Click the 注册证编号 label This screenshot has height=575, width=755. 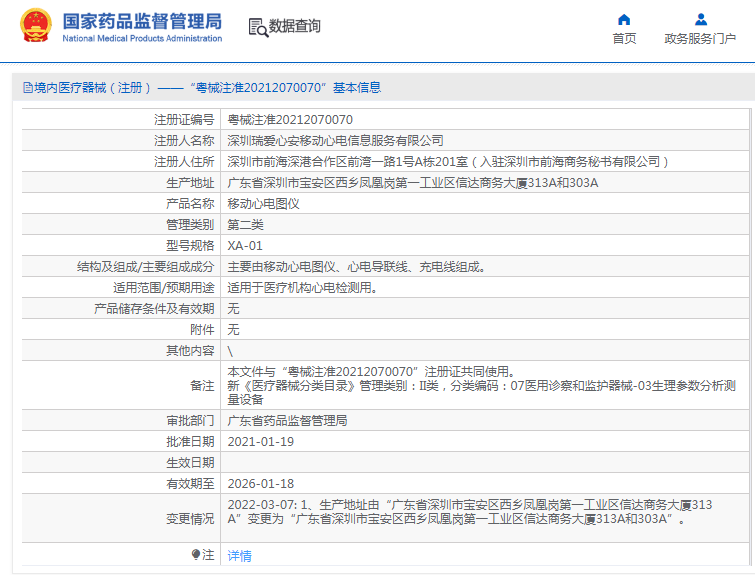click(x=184, y=119)
